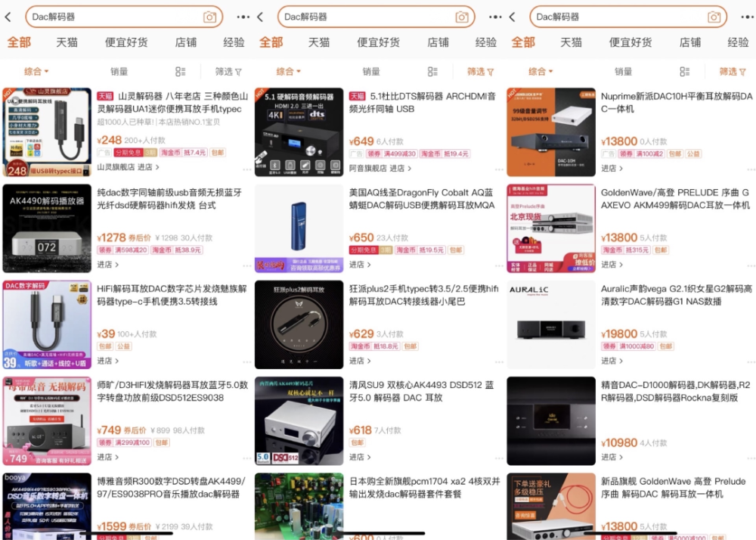
Task: Tap 进店 under the ¥39 HiFi解码耳放 listing
Action: point(108,361)
